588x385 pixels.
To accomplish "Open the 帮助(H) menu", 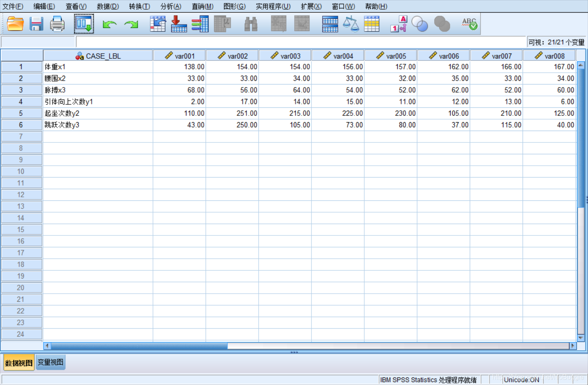I will point(376,6).
